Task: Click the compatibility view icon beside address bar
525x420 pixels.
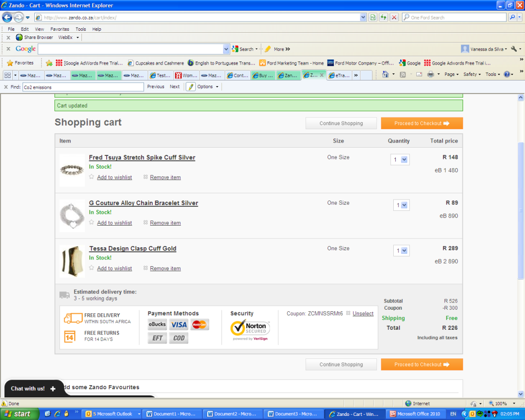Action: pos(373,17)
